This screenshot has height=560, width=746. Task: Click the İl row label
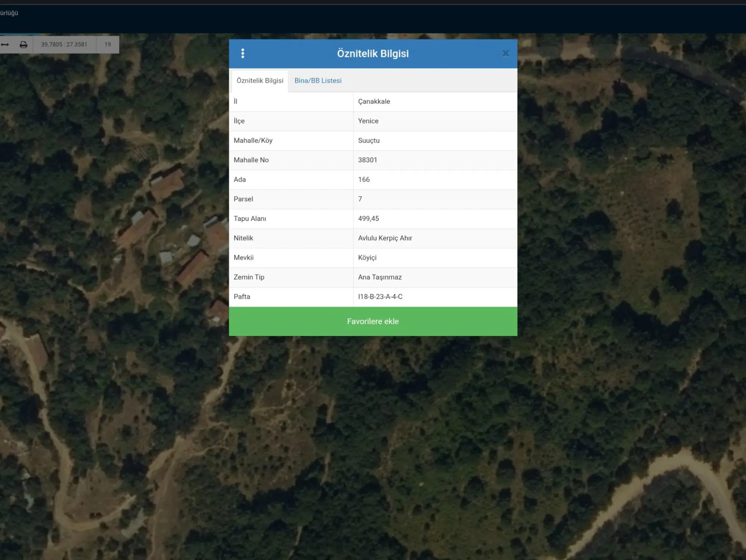click(x=235, y=101)
